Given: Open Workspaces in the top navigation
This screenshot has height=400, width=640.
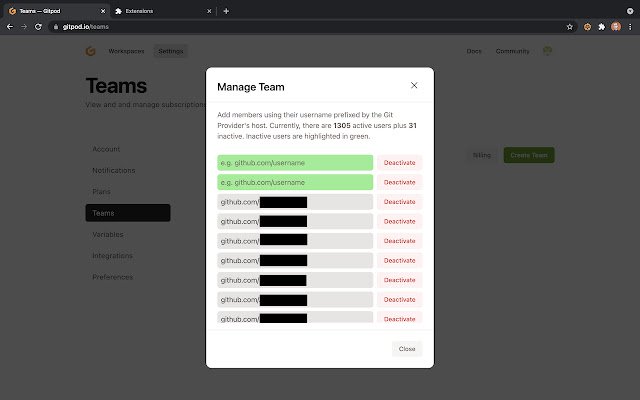Looking at the screenshot, I should click(126, 51).
